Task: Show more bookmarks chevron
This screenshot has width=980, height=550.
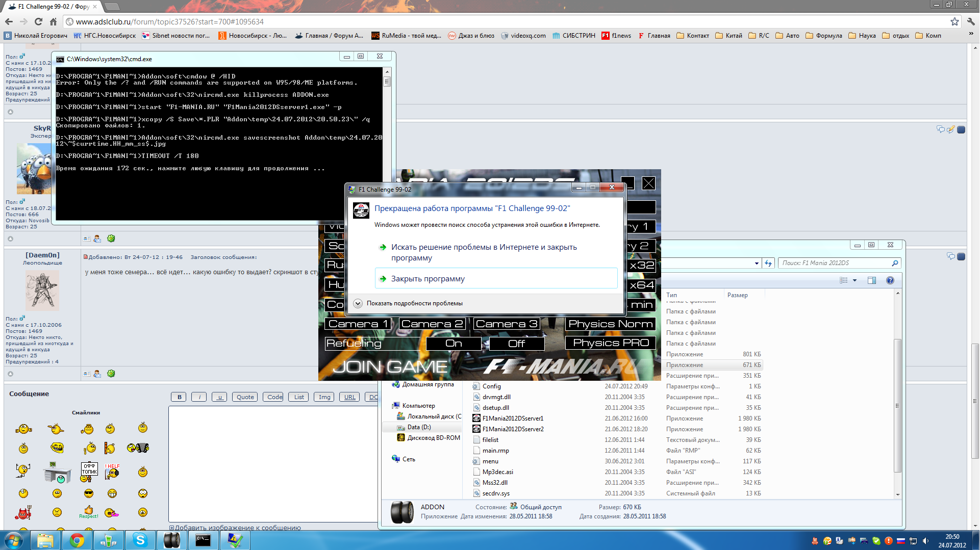Action: pos(971,35)
